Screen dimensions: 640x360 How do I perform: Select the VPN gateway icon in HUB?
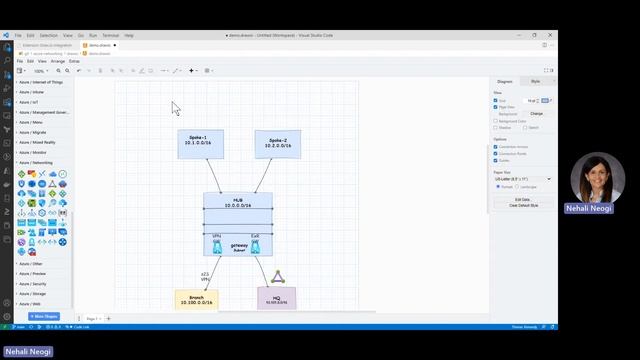click(217, 247)
